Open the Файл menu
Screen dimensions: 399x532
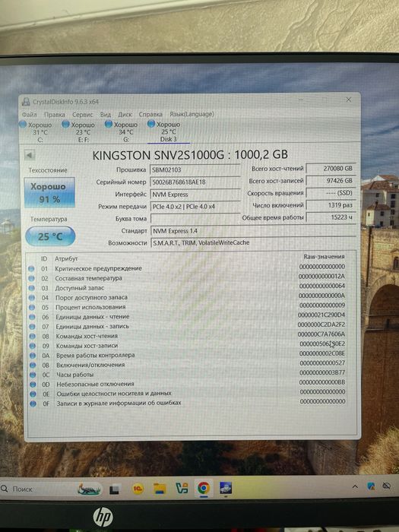29,114
